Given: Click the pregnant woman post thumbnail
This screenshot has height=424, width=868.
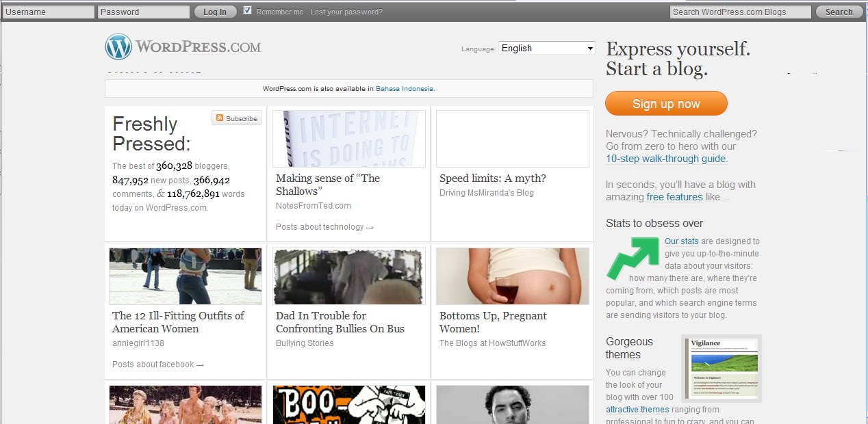Looking at the screenshot, I should coord(513,276).
